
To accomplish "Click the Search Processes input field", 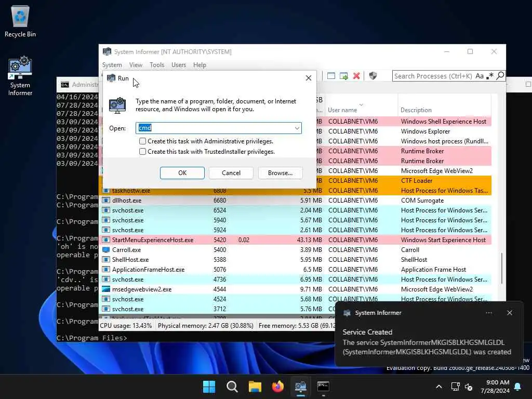I will 433,76.
